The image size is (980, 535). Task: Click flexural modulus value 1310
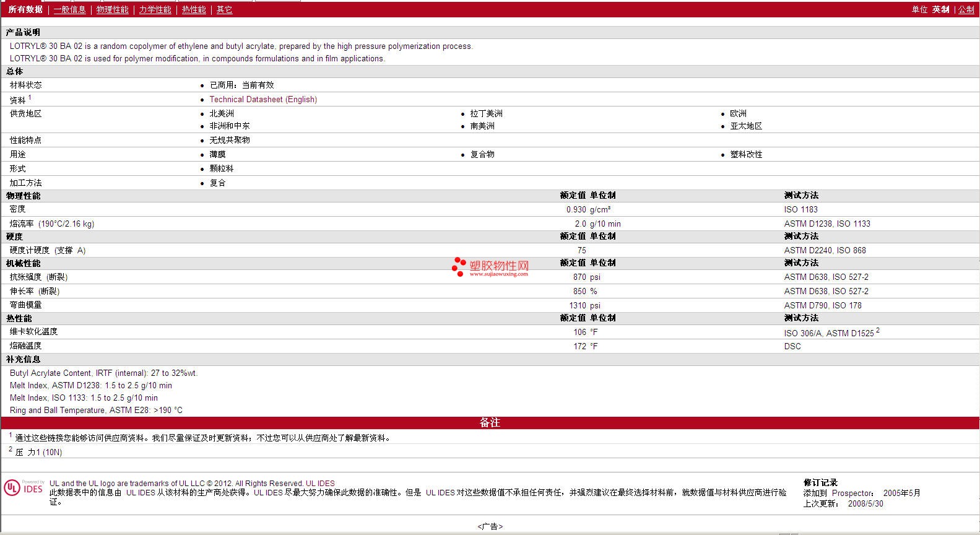[578, 306]
